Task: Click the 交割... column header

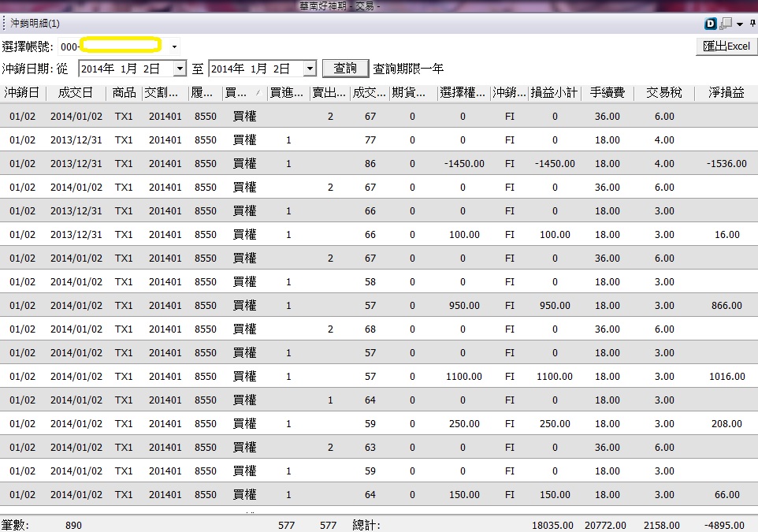Action: coord(165,92)
